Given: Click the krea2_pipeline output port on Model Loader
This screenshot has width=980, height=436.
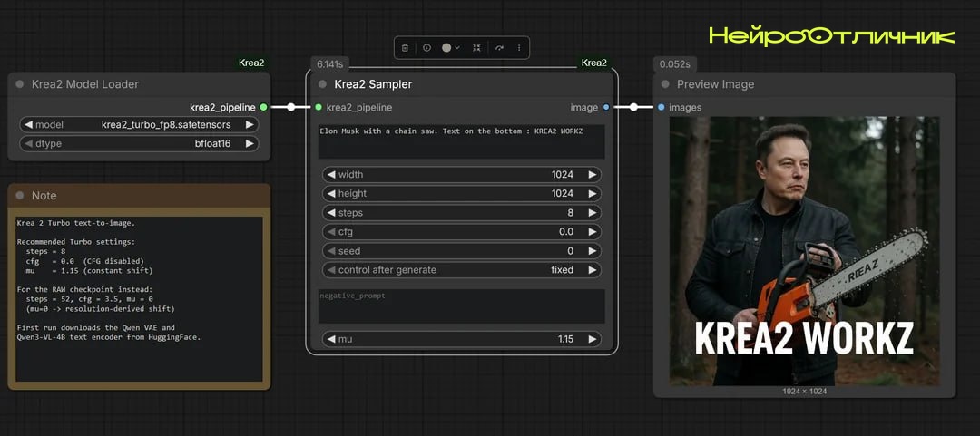Looking at the screenshot, I should click(263, 108).
